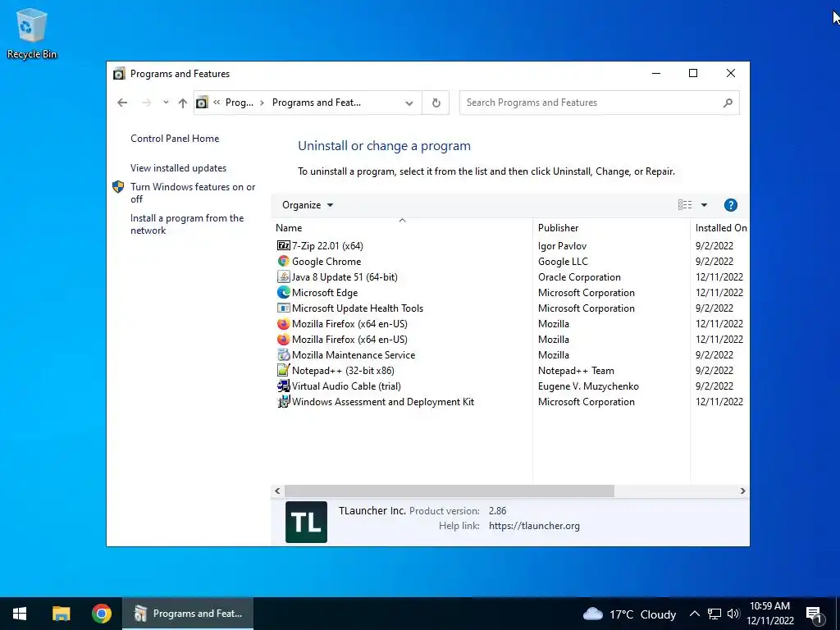Screen dimensions: 840x630
Task: Open the volume speaker tray icon
Action: point(733,614)
